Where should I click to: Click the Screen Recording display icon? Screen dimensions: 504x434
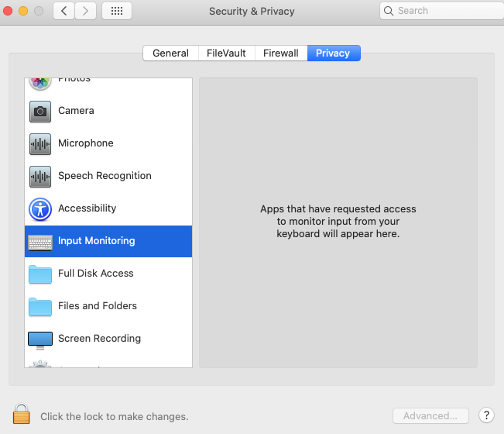point(40,340)
